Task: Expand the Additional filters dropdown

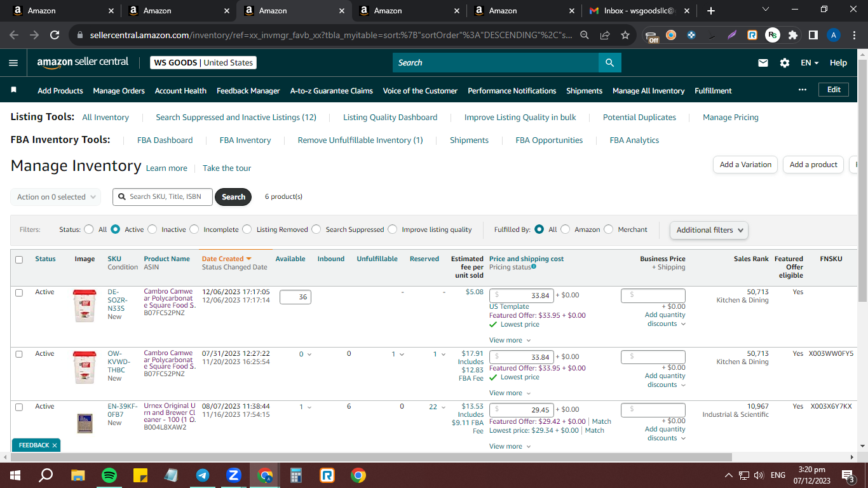Action: pyautogui.click(x=709, y=230)
